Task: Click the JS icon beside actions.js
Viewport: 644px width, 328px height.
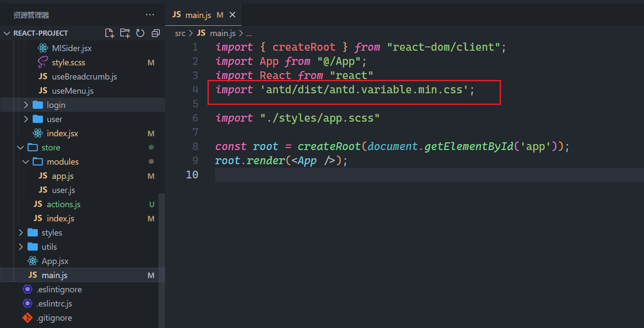Action: pos(38,204)
